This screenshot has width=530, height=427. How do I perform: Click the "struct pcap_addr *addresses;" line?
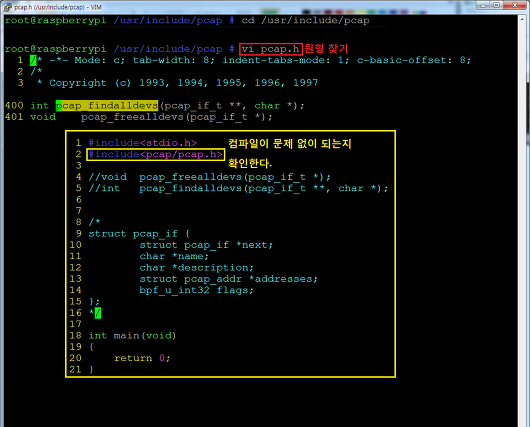(228, 279)
